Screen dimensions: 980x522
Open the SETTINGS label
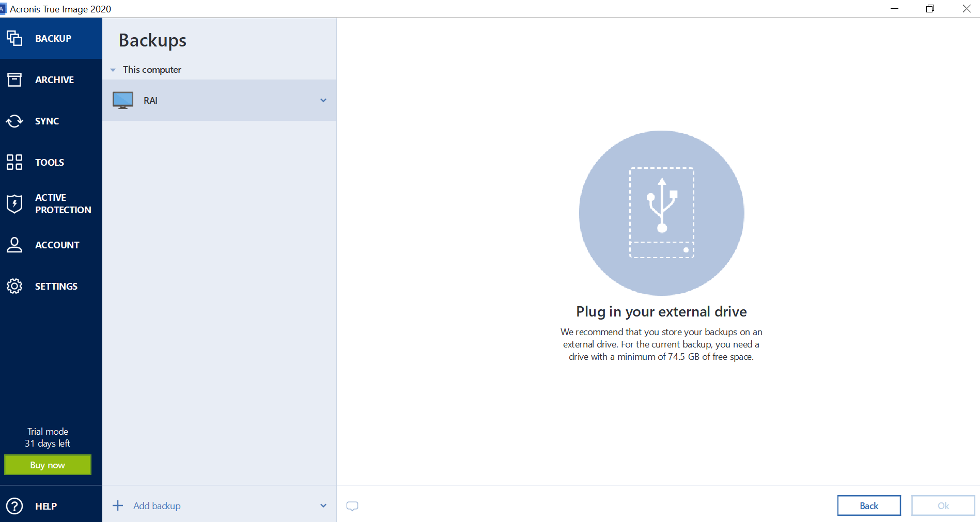[56, 287]
